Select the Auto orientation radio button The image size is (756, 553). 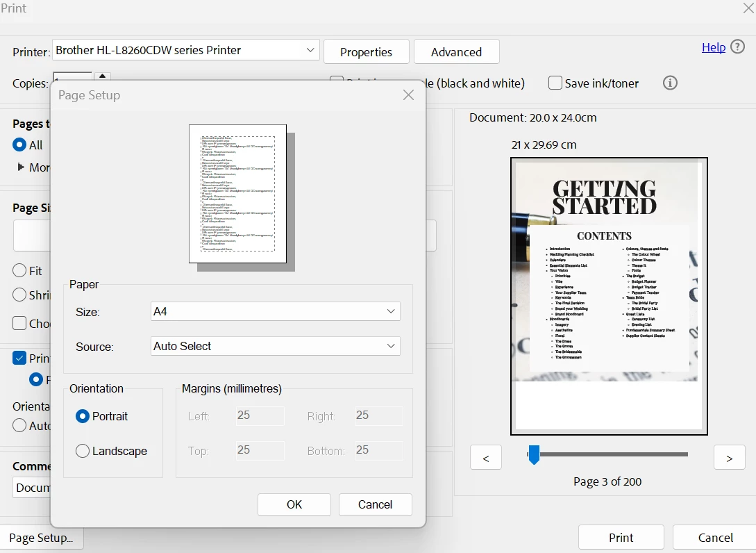click(19, 425)
